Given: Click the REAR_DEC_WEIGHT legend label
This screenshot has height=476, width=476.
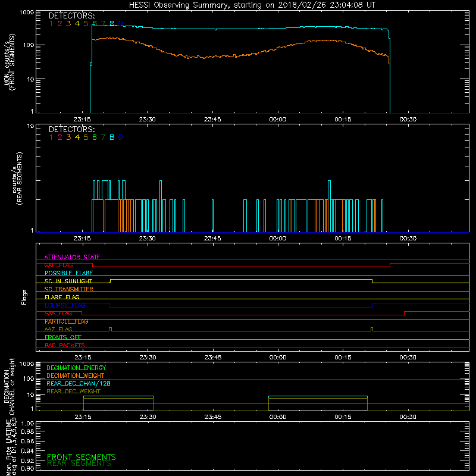Looking at the screenshot, I should (73, 392).
